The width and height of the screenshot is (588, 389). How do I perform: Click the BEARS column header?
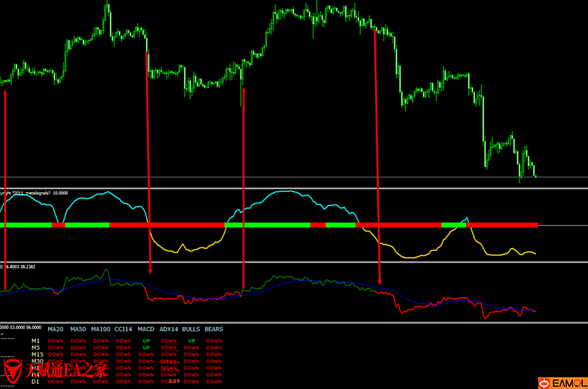[x=213, y=329]
